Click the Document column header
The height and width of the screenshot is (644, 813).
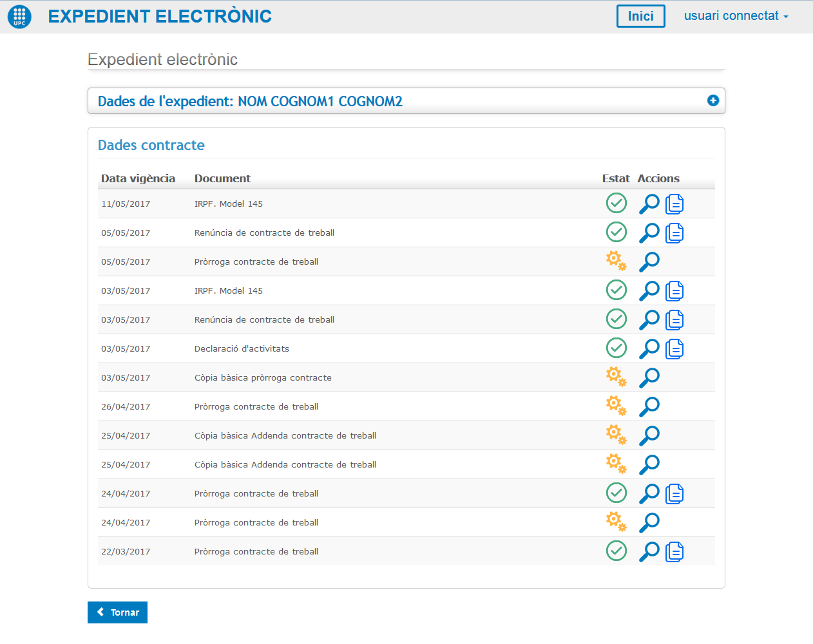click(x=222, y=178)
